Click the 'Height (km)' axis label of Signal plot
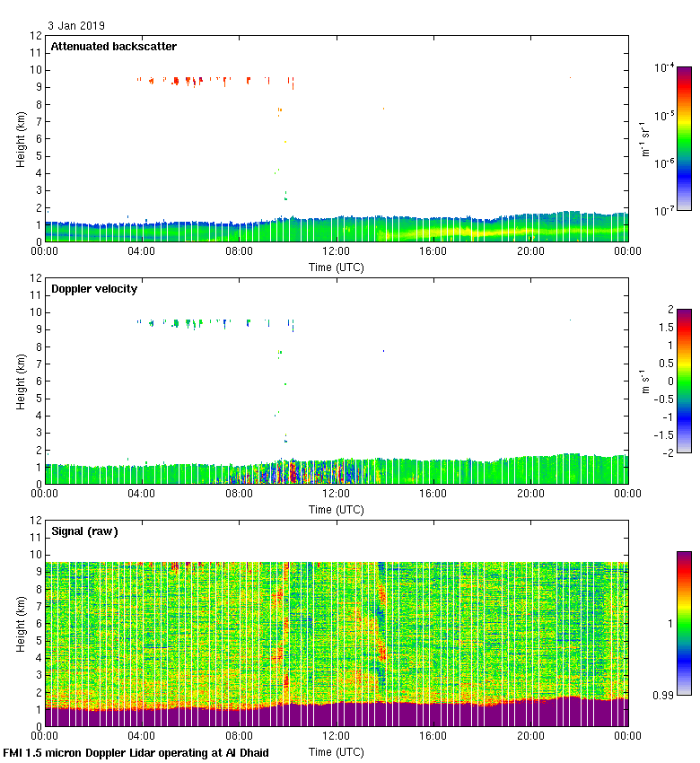 click(21, 623)
